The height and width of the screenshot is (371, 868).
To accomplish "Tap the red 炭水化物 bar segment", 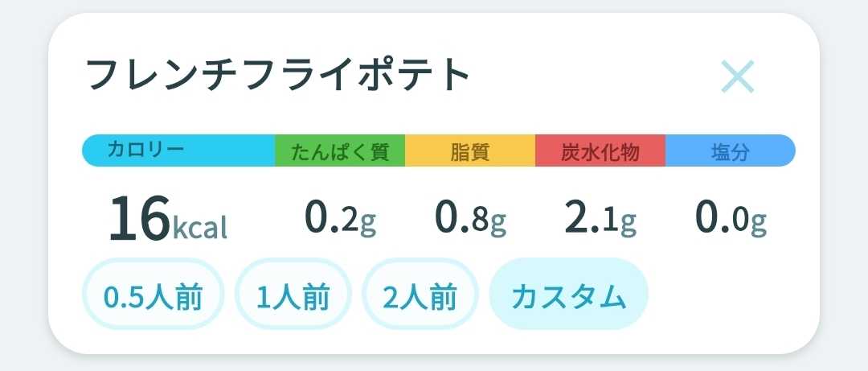I will [600, 150].
